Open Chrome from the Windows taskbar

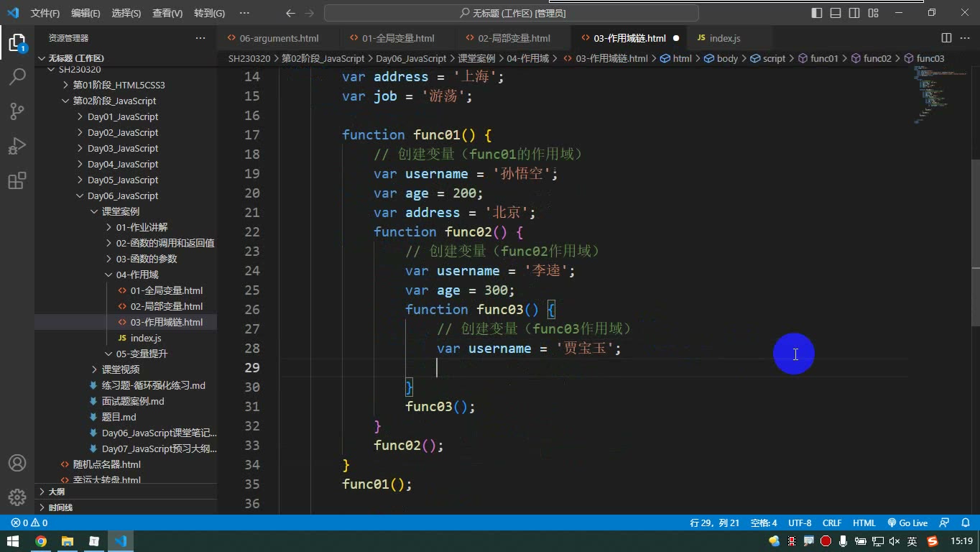pyautogui.click(x=41, y=541)
